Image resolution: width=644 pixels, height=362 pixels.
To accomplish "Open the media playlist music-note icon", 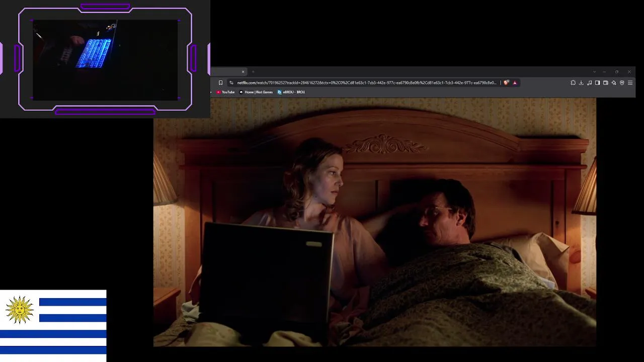I will (589, 83).
